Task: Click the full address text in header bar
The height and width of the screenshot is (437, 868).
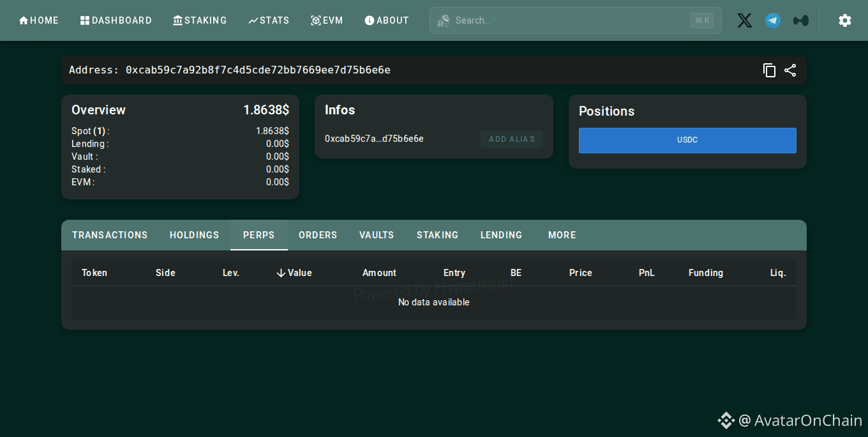Action: 258,70
